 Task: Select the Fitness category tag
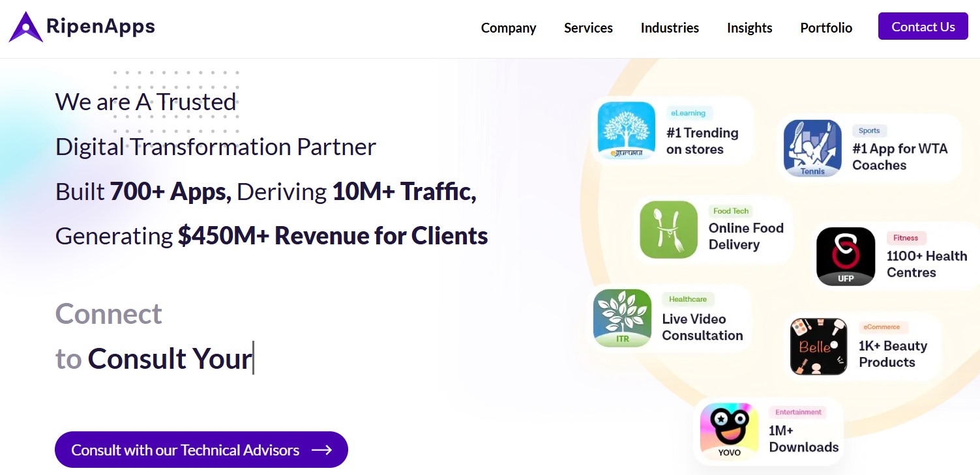tap(906, 238)
